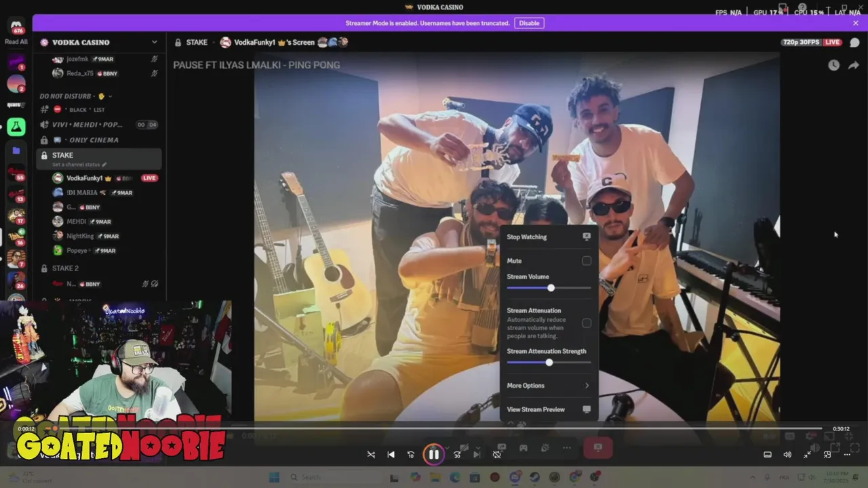Viewport: 868px width, 488px height.
Task: Click the clock icon on stream
Action: click(833, 65)
